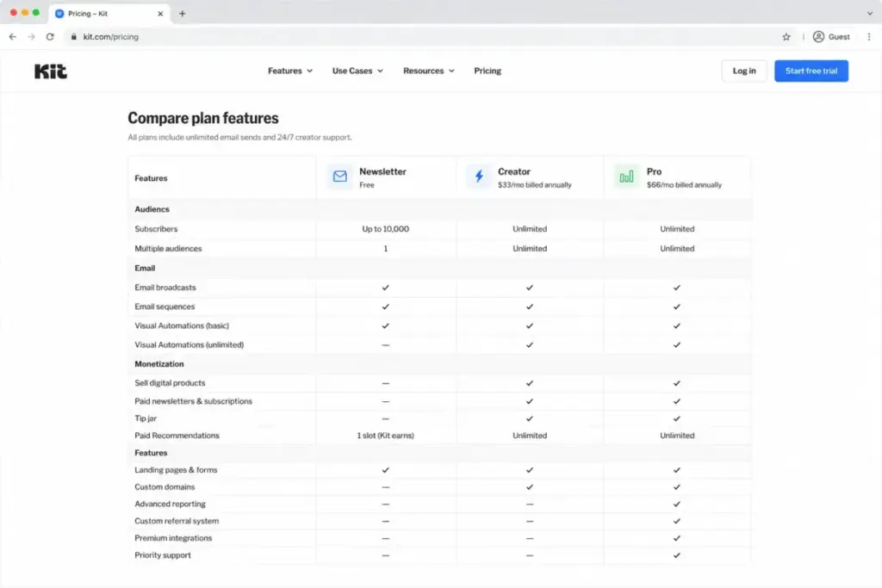Image resolution: width=882 pixels, height=588 pixels.
Task: Click $33/mo billed annually text
Action: [534, 185]
